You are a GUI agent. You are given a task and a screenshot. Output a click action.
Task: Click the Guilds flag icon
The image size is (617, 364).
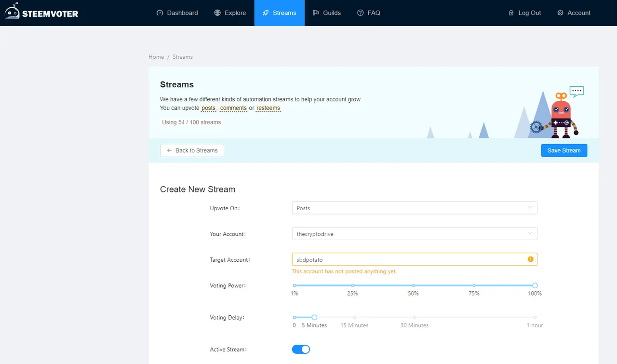[x=316, y=13]
